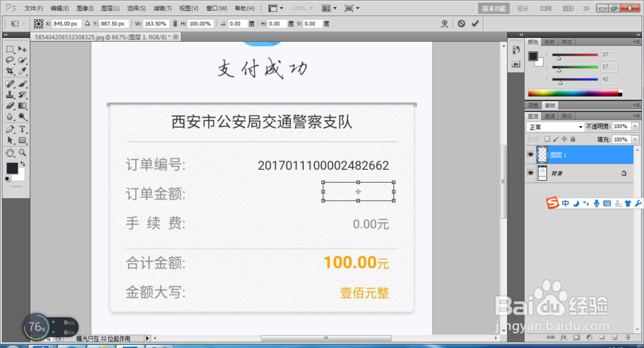Select the Gradient tool

[x=22, y=106]
